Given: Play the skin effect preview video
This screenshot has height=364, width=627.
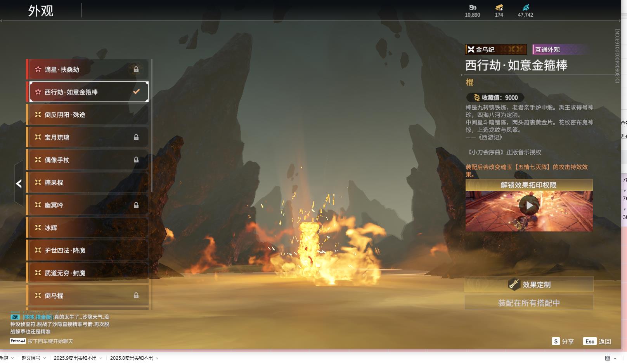Looking at the screenshot, I should 529,205.
